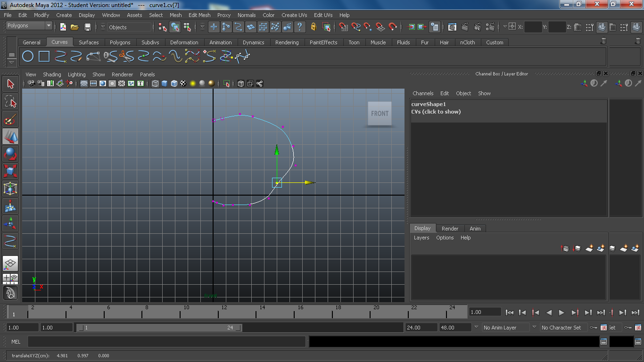Click the new scene icon
The height and width of the screenshot is (362, 644).
click(63, 27)
